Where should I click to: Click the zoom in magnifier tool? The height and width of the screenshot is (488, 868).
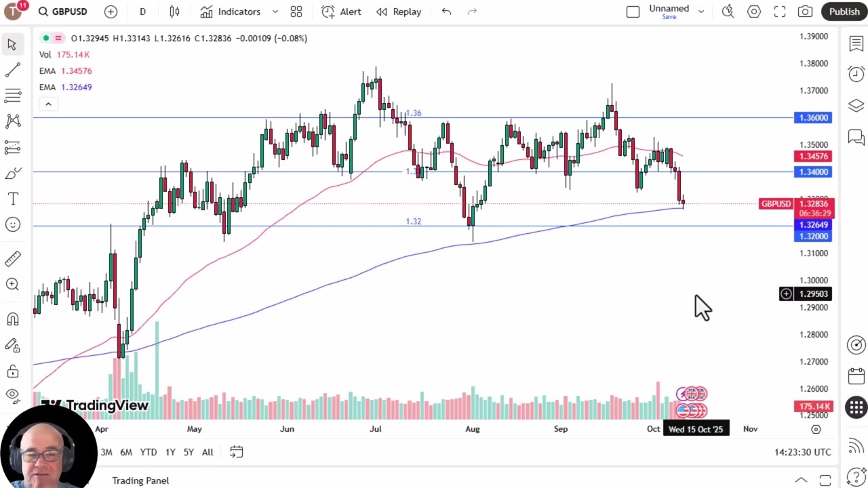(x=13, y=285)
